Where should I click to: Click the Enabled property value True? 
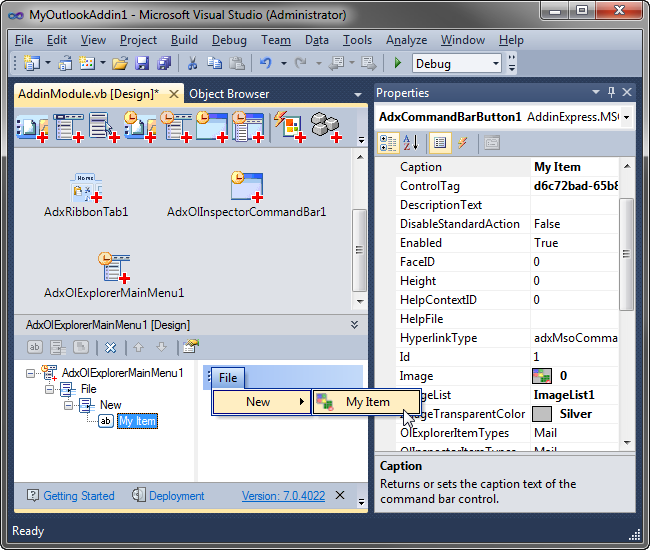click(x=575, y=243)
